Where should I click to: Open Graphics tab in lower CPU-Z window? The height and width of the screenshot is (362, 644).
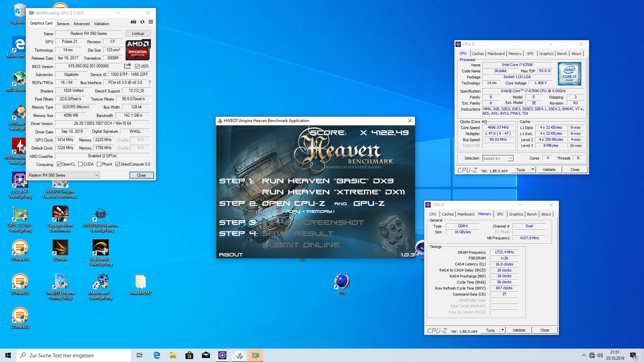[x=516, y=214]
